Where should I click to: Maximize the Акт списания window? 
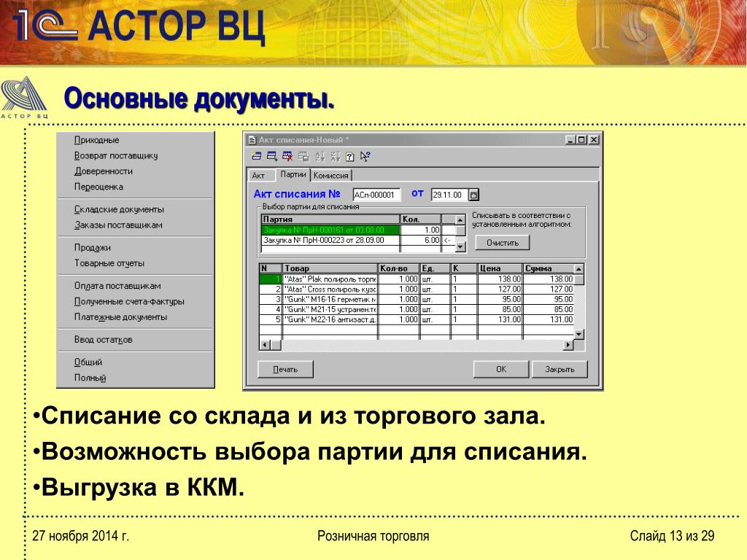(581, 140)
